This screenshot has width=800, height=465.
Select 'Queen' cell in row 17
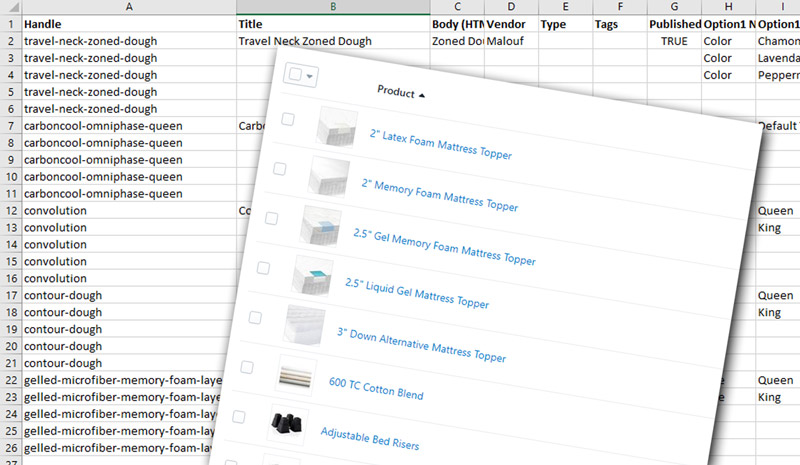(778, 295)
